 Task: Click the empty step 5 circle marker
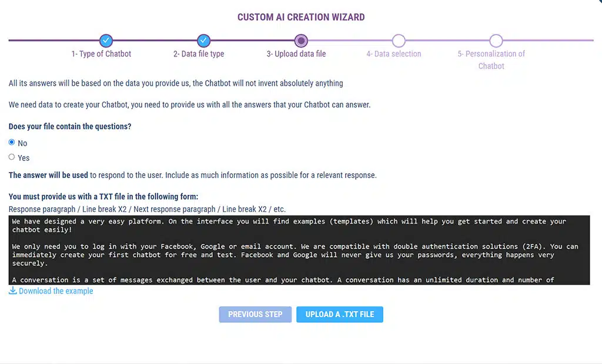[496, 41]
